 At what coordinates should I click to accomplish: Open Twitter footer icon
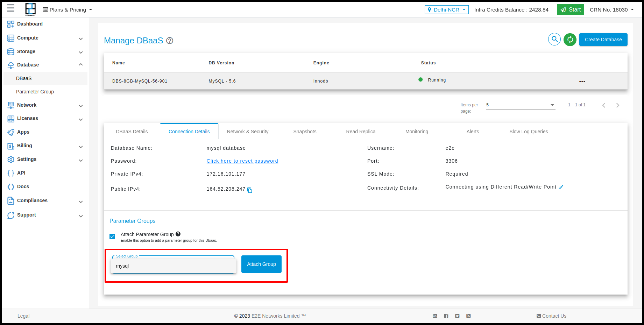click(x=457, y=316)
